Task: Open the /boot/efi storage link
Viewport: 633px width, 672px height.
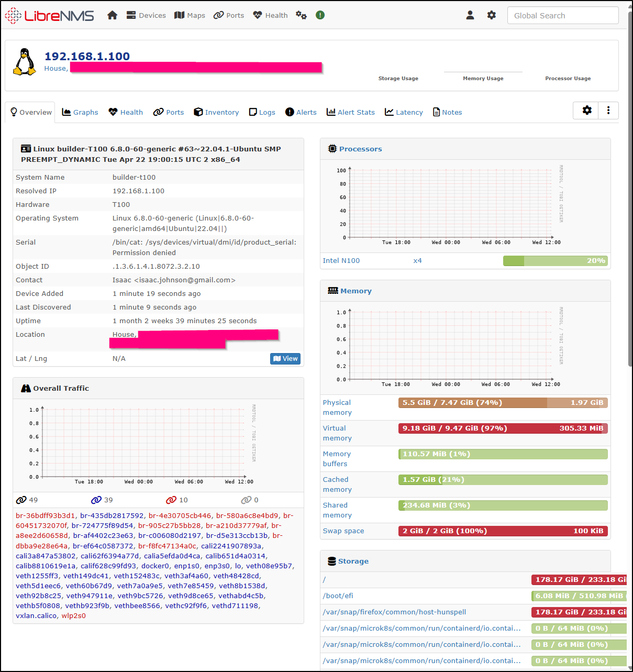Action: (338, 596)
